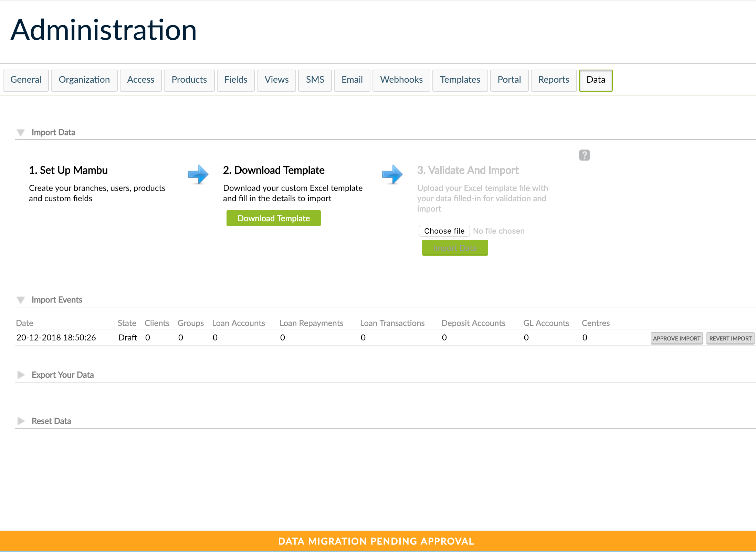This screenshot has width=756, height=552.
Task: Click the blue arrow after Set Up Mambu
Action: pos(198,174)
